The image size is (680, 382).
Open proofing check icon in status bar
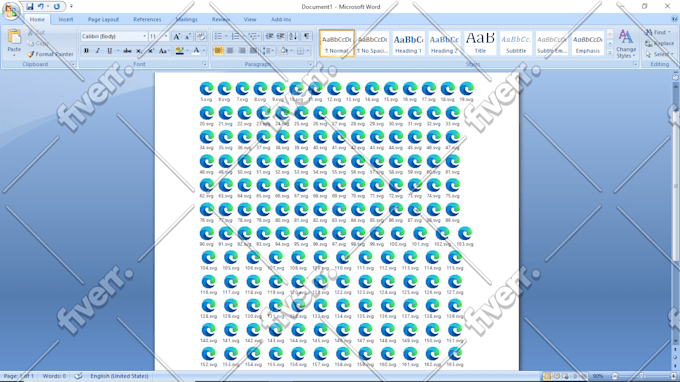tap(78, 376)
